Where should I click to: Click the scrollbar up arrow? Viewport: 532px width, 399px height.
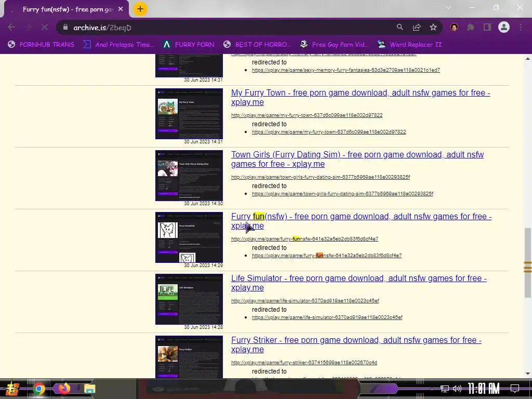coord(528,59)
